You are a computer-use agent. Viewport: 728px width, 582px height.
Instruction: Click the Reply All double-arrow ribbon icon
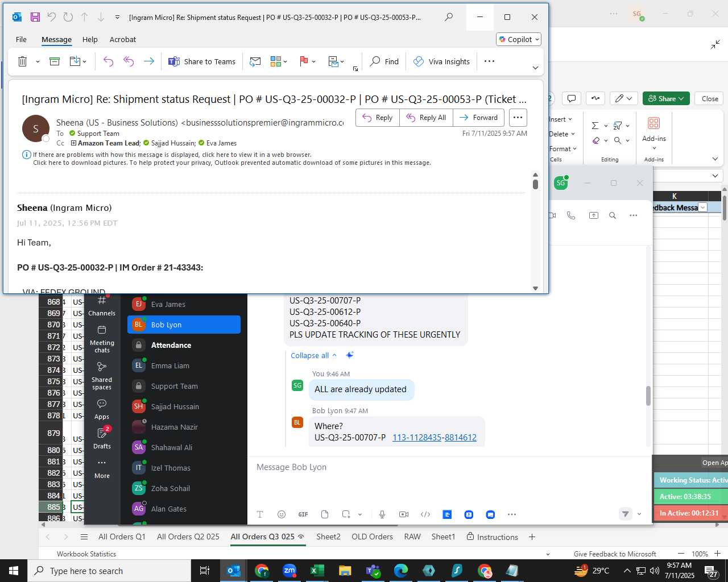(129, 61)
